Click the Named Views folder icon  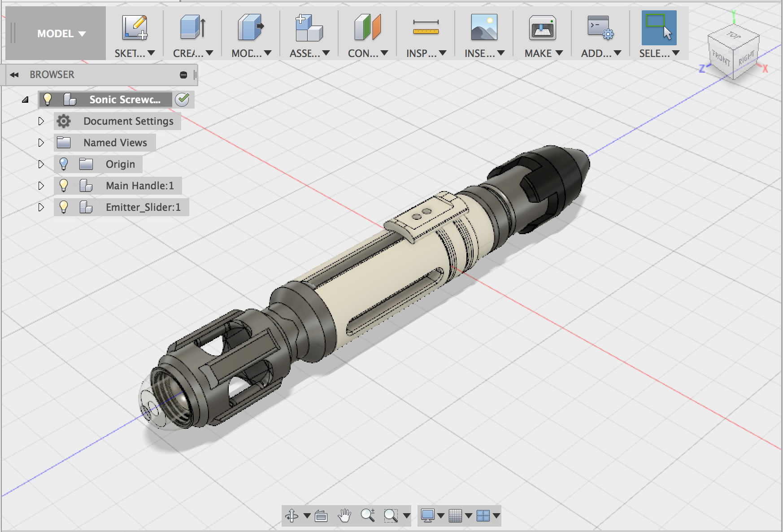tap(64, 143)
